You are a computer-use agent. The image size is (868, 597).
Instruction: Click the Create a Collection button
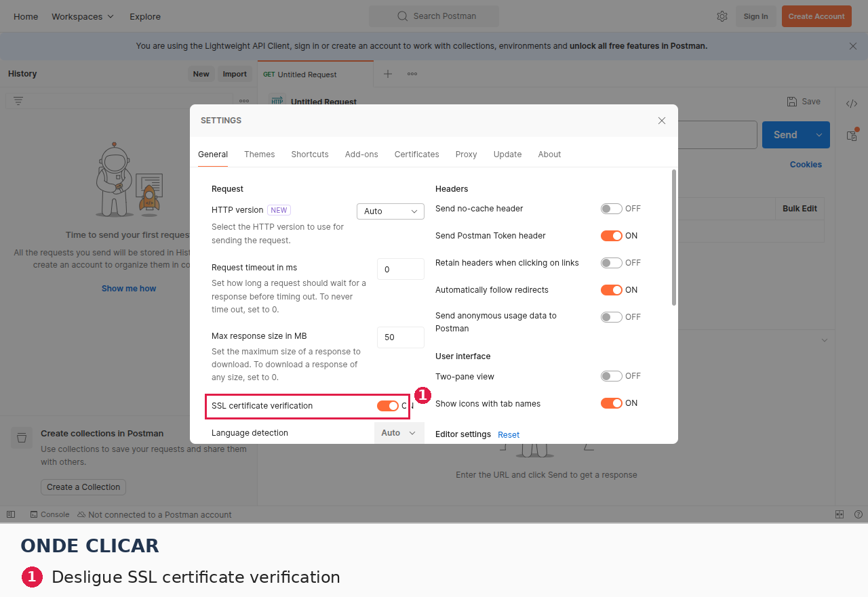point(83,487)
